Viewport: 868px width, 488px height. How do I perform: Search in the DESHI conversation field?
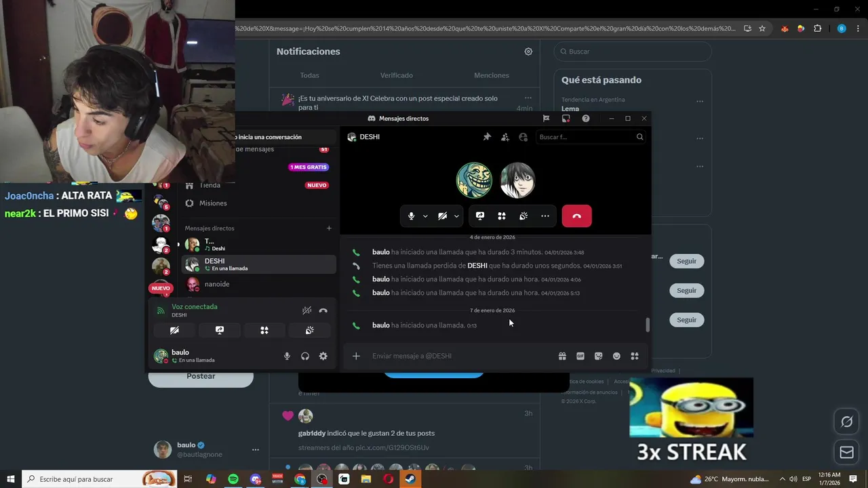point(591,137)
